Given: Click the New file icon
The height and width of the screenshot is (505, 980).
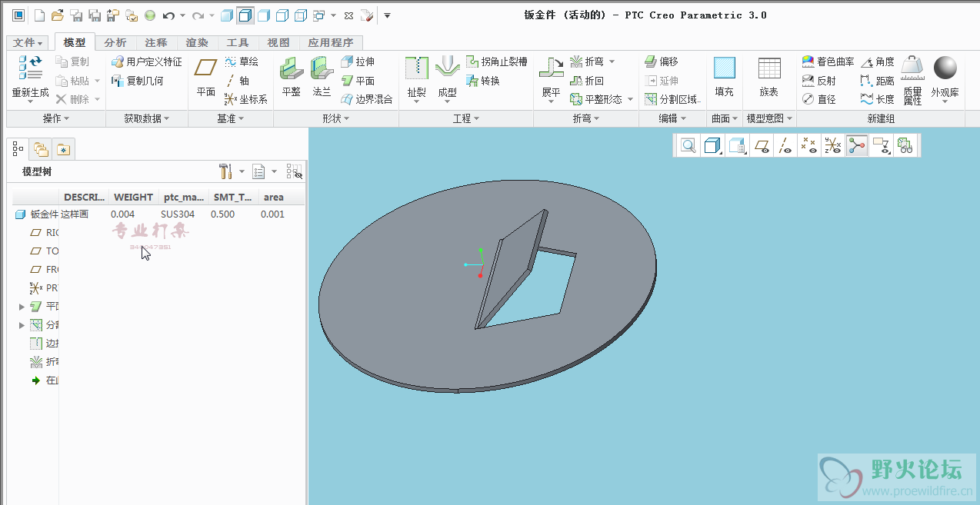Looking at the screenshot, I should point(39,15).
